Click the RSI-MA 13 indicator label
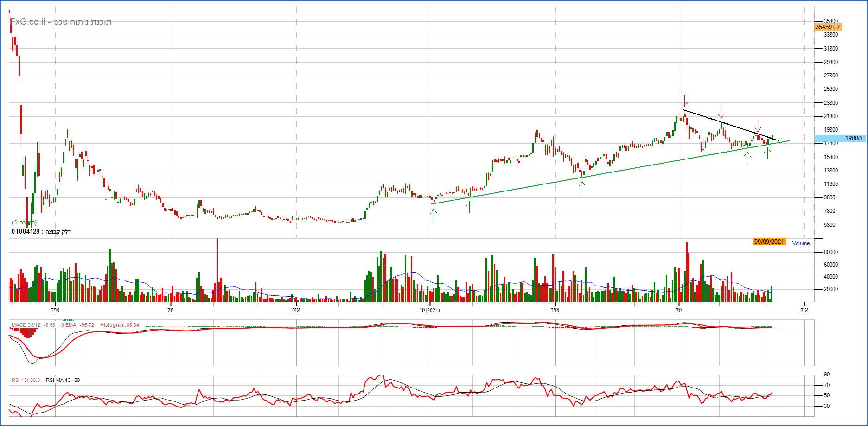 (63, 380)
